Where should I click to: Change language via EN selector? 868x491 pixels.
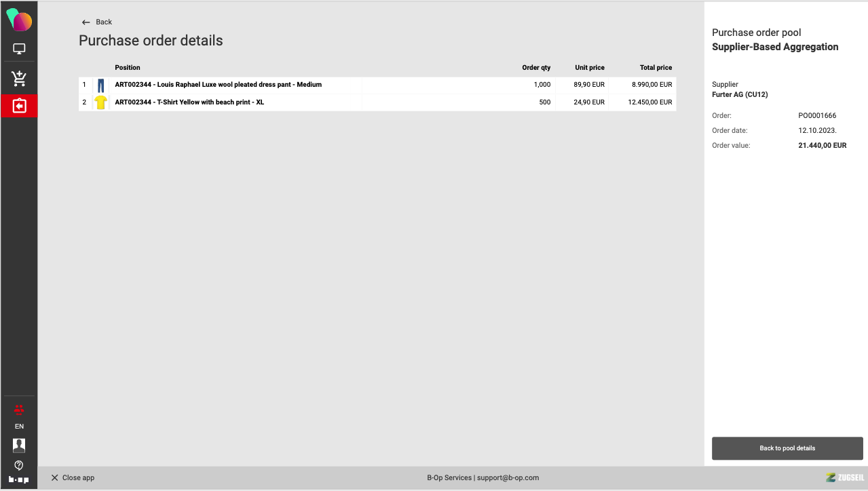pos(19,427)
